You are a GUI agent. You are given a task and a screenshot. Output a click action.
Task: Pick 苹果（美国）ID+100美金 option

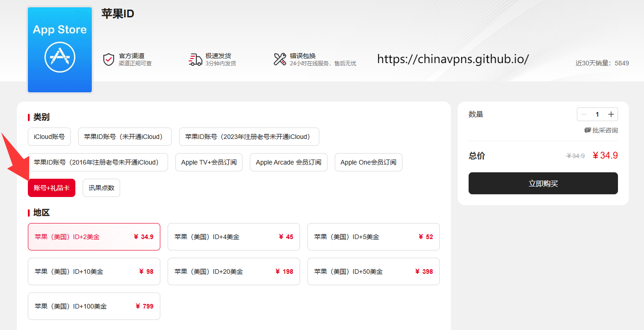(x=94, y=306)
